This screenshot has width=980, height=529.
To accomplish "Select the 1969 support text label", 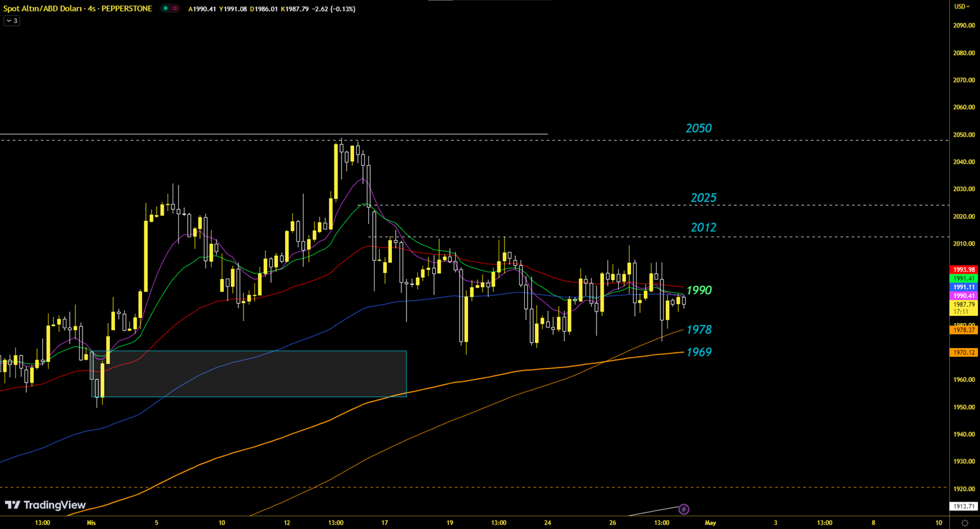I will pyautogui.click(x=698, y=352).
